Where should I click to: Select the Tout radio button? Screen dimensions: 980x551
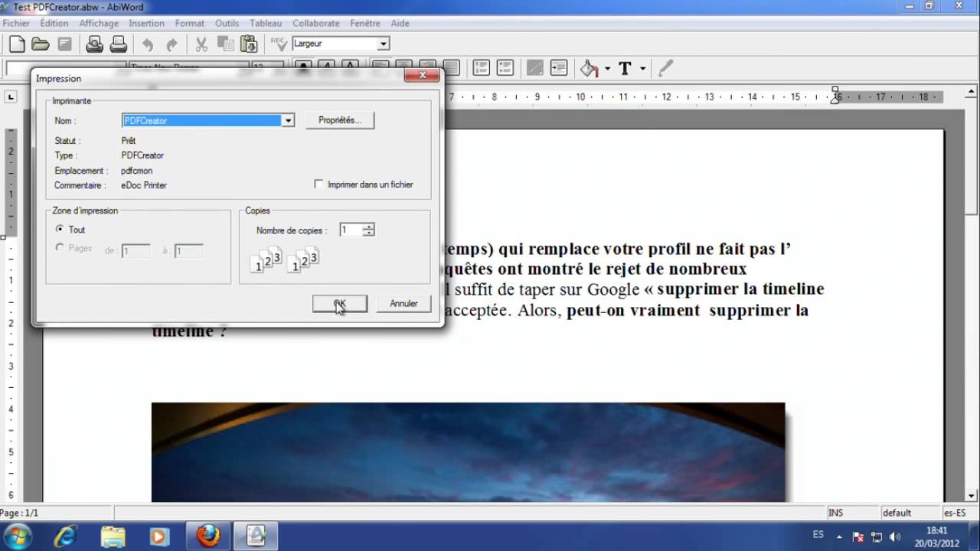click(x=60, y=230)
